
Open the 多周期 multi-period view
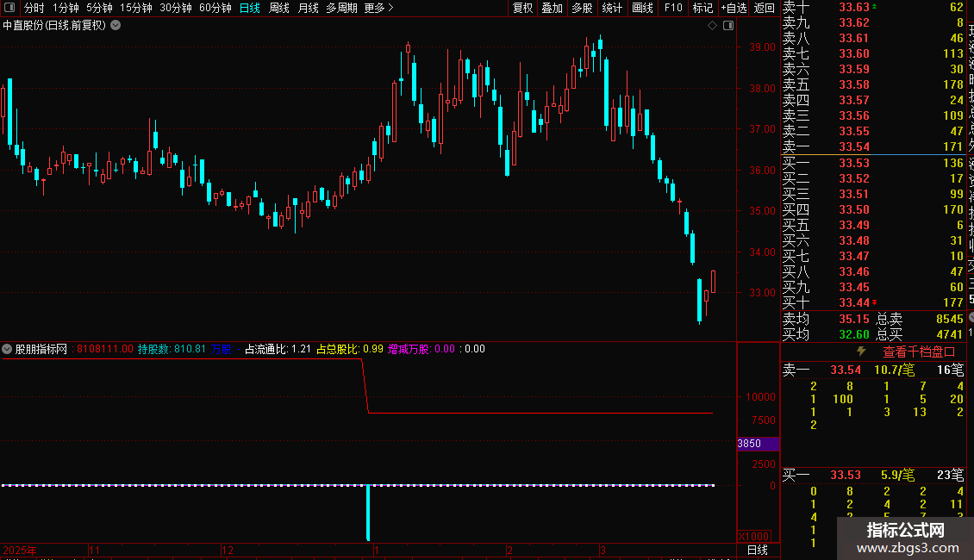pyautogui.click(x=341, y=8)
